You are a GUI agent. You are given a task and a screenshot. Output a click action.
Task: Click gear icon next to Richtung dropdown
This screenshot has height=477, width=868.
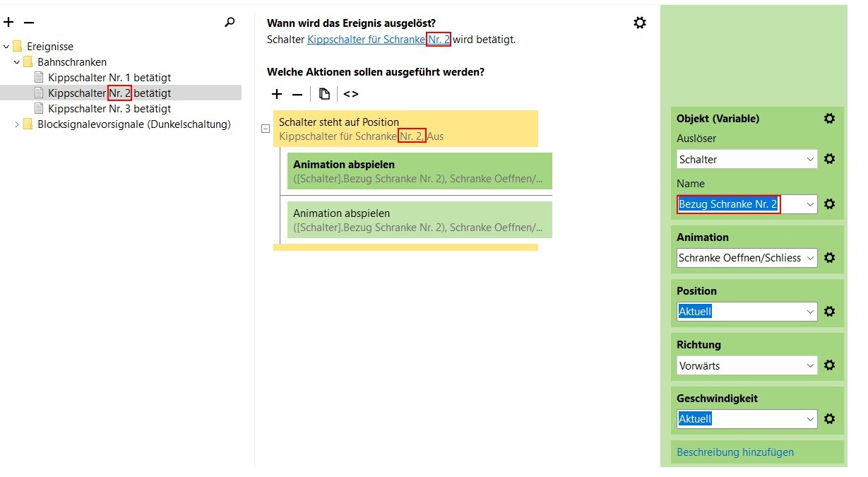pyautogui.click(x=830, y=365)
